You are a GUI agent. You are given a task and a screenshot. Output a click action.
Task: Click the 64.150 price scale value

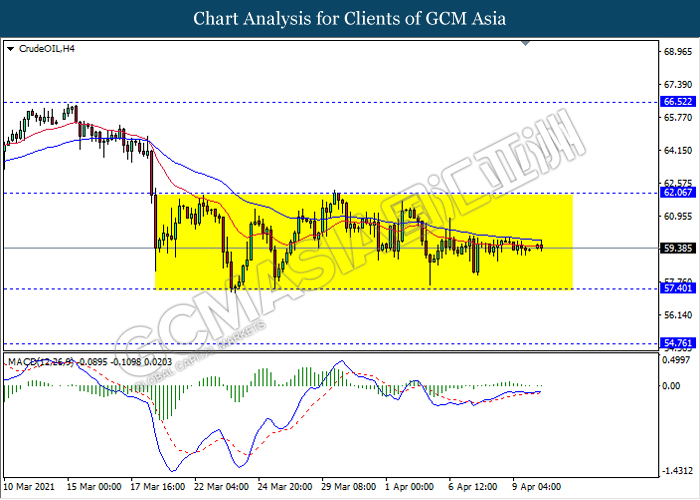tap(678, 150)
